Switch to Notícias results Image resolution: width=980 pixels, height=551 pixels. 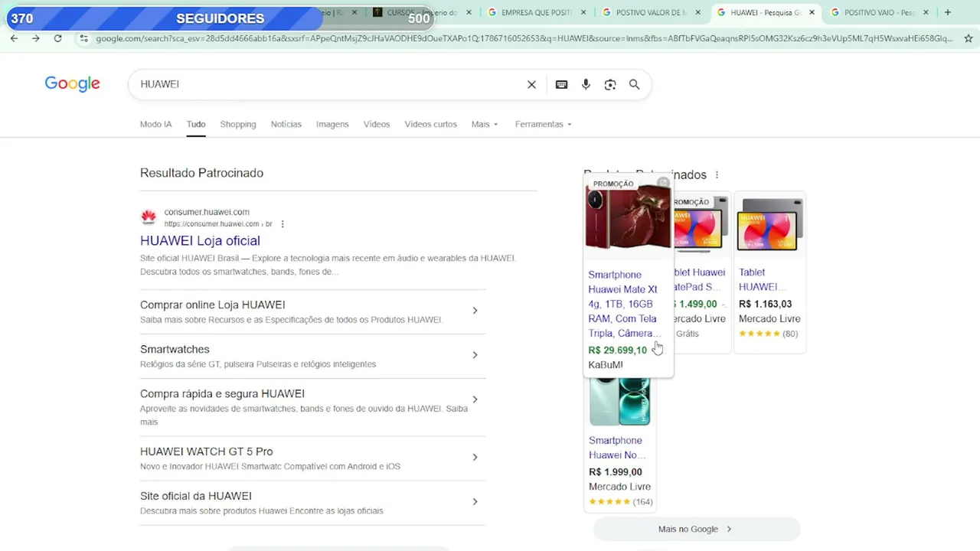[x=286, y=124]
